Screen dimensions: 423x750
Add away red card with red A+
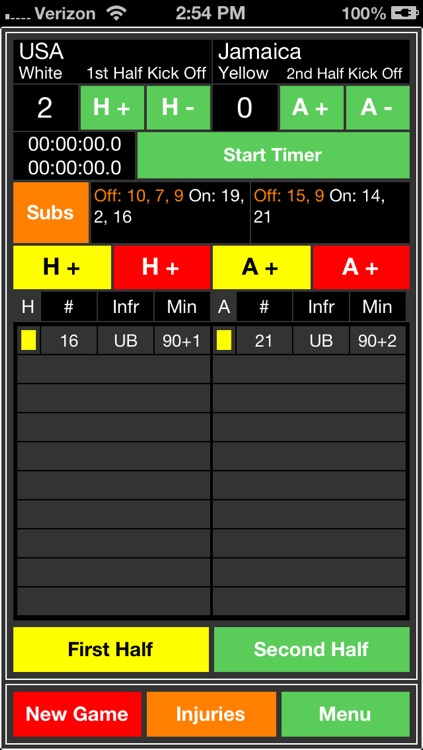point(361,267)
